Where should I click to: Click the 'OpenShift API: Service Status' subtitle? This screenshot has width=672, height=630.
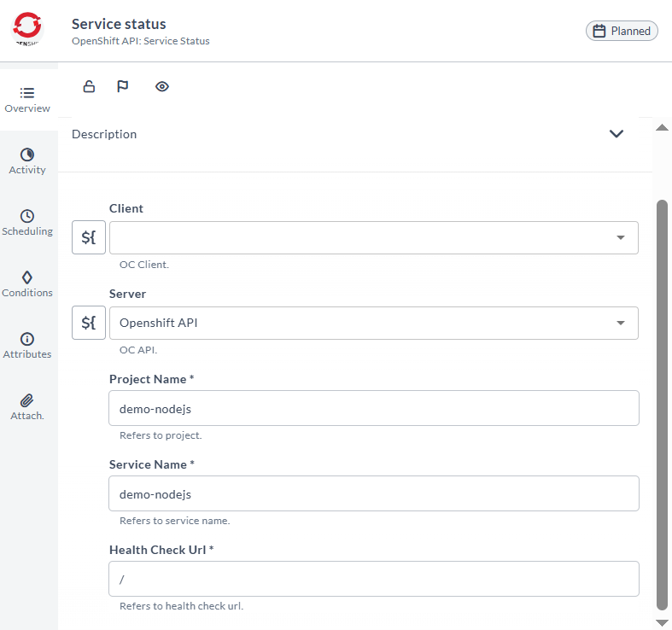(141, 41)
